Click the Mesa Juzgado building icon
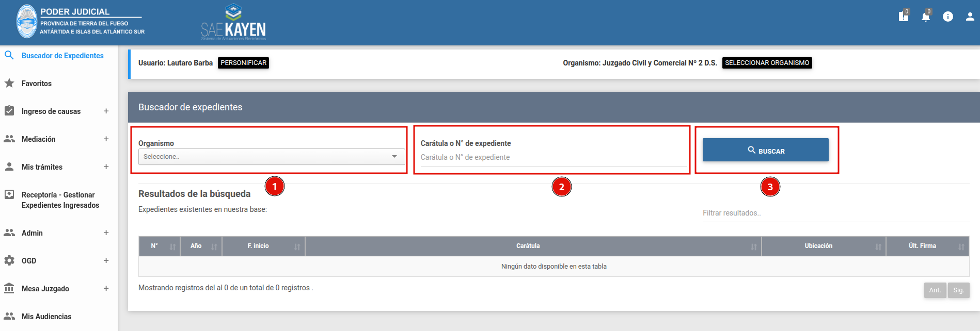The image size is (980, 331). point(9,288)
